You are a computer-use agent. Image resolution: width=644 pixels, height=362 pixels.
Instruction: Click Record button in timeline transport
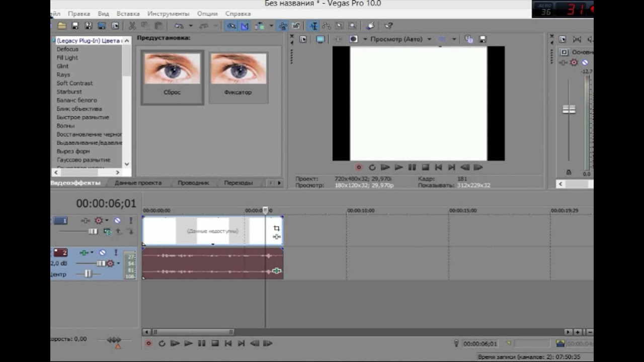[x=148, y=343]
